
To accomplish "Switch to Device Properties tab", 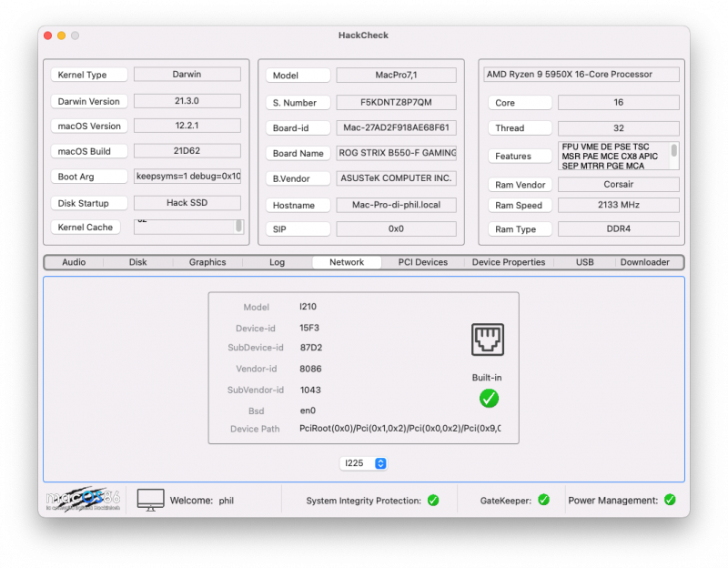I will (509, 262).
